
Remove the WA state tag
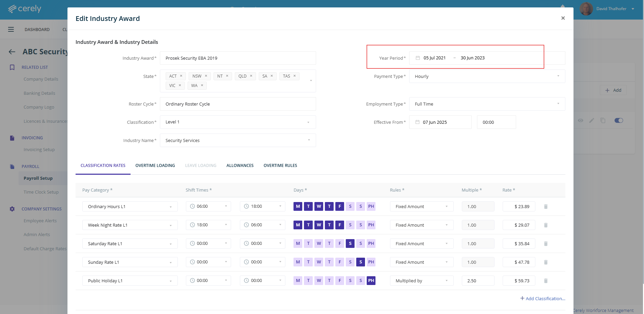pos(202,85)
